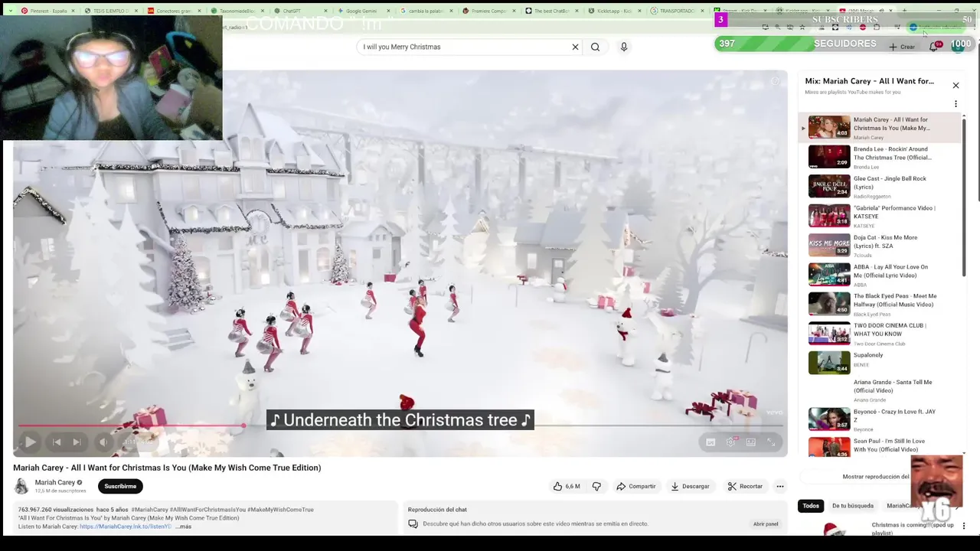Viewport: 980px width, 551px height.
Task: Mute the video player volume
Action: [103, 442]
